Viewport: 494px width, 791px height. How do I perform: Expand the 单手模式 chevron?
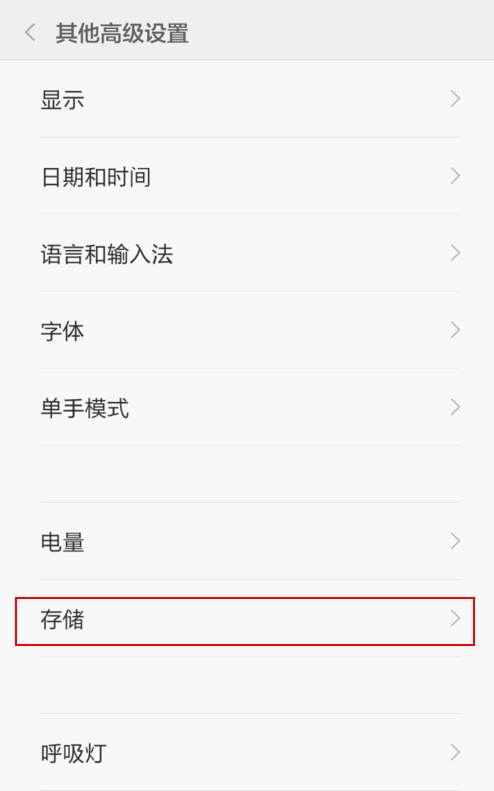coord(455,408)
